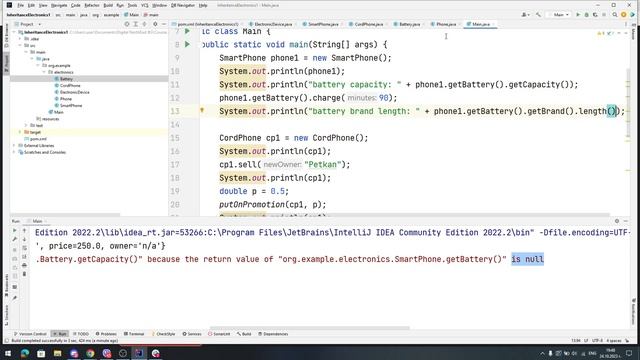This screenshot has height=360, width=640.
Task: Open Run panel gear settings
Action: (x=617, y=221)
